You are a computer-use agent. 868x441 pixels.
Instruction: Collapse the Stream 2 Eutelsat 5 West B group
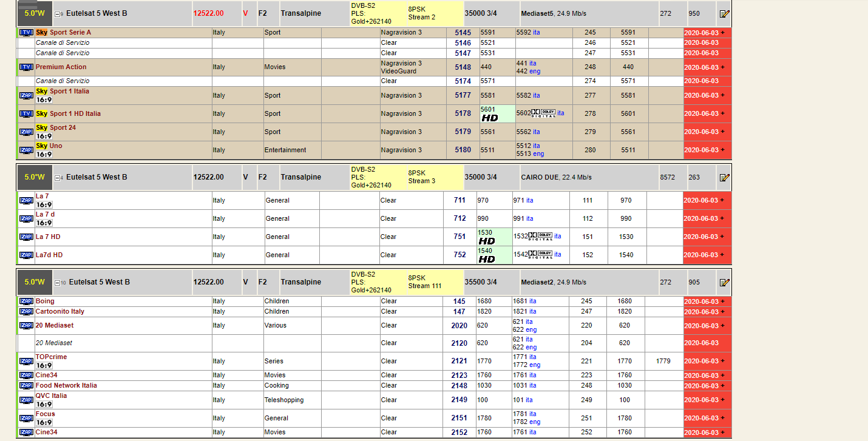[x=57, y=14]
